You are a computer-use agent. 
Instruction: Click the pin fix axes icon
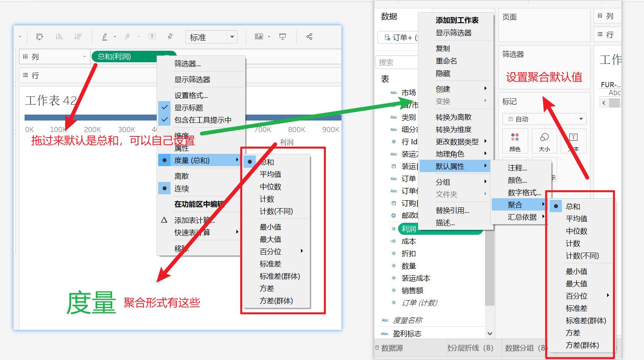170,36
